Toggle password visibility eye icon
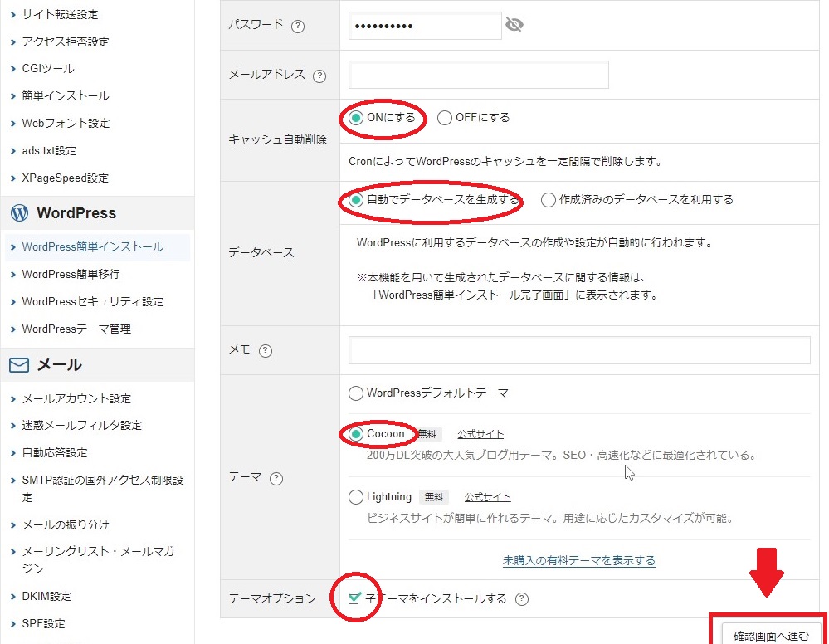 514,24
